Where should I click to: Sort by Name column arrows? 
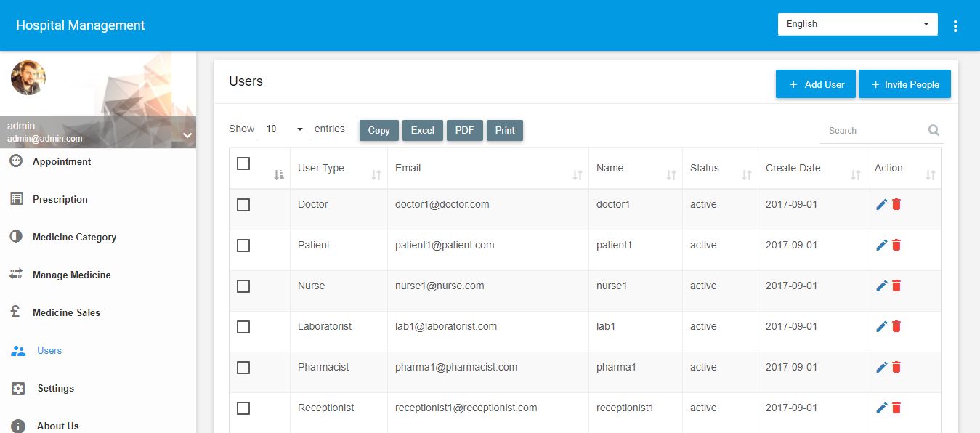671,175
